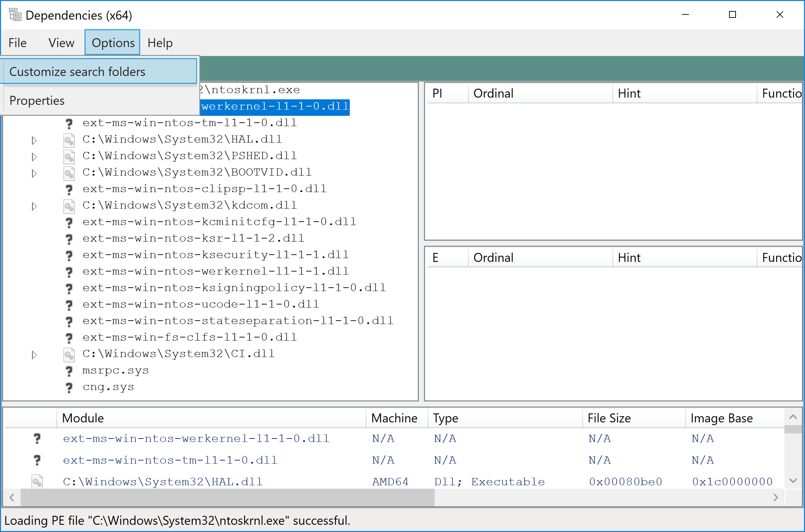Image resolution: width=805 pixels, height=532 pixels.
Task: Expand the kdcom.dll tree node
Action: (x=34, y=206)
